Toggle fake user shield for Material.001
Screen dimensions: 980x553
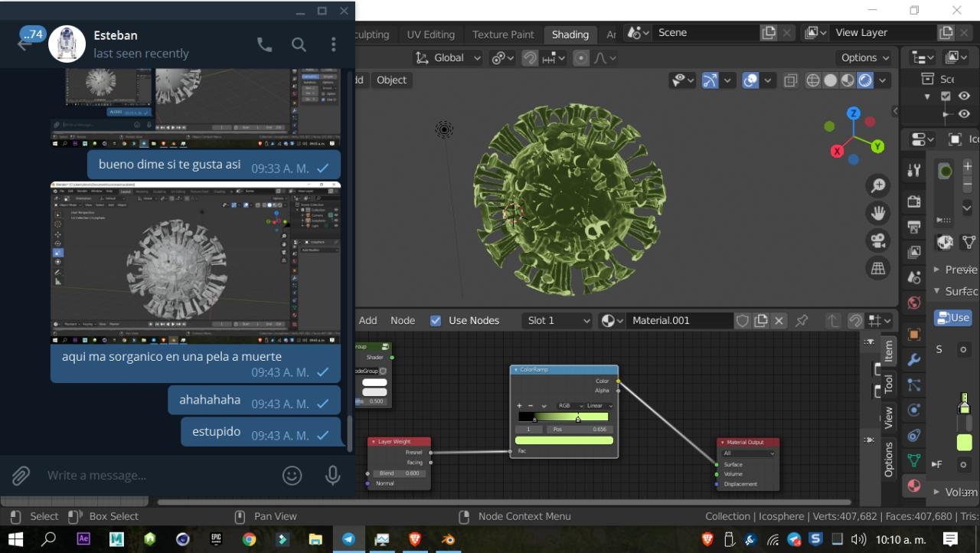(742, 321)
